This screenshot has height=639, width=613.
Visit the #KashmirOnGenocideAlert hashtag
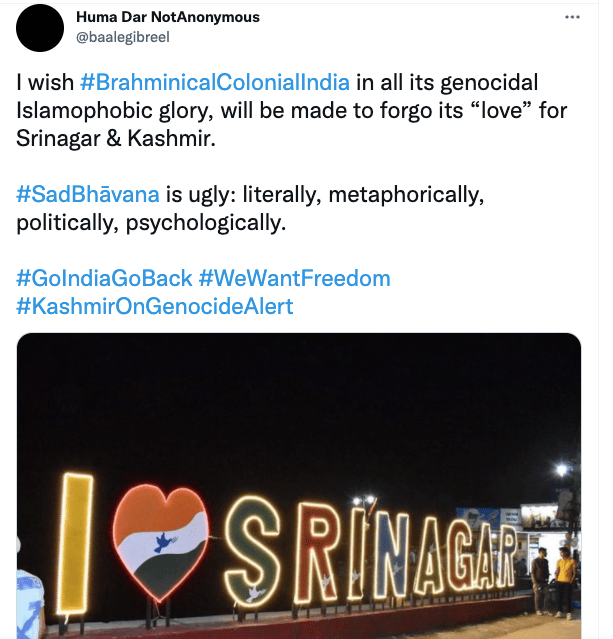tap(155, 306)
